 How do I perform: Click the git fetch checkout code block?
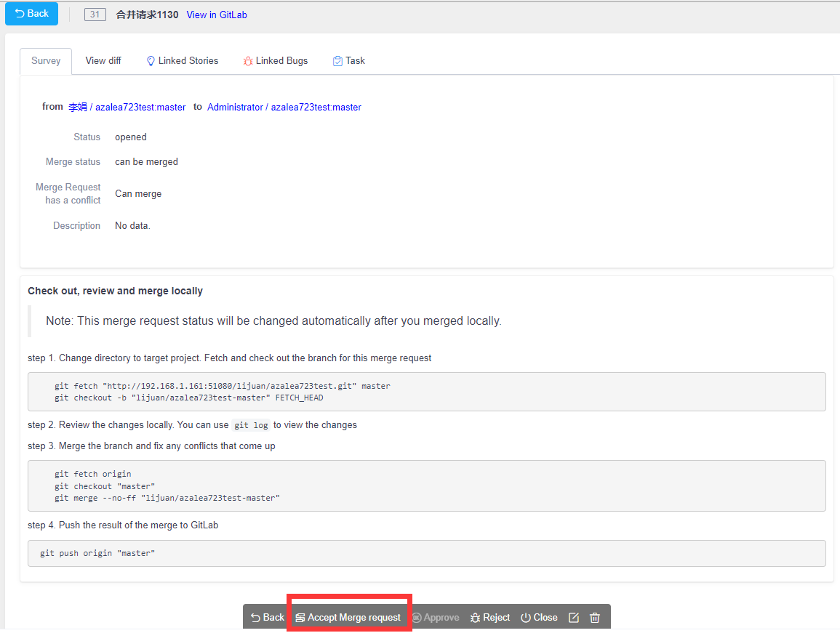tap(426, 392)
